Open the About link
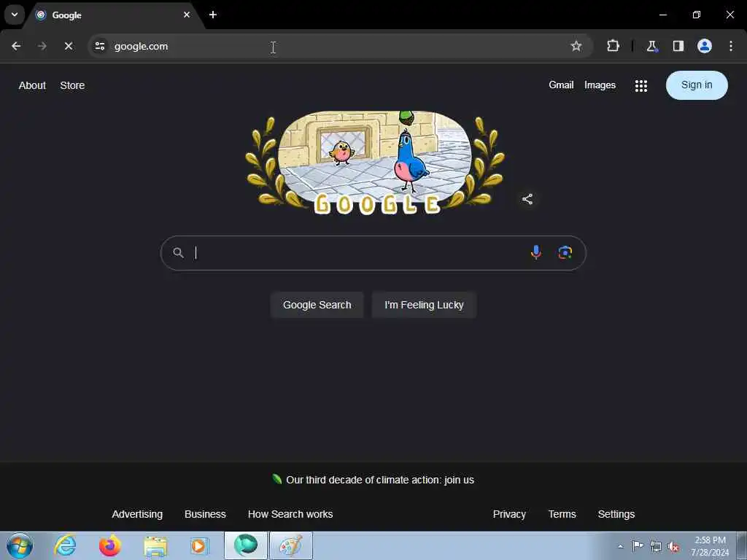This screenshot has width=747, height=560. 32,85
